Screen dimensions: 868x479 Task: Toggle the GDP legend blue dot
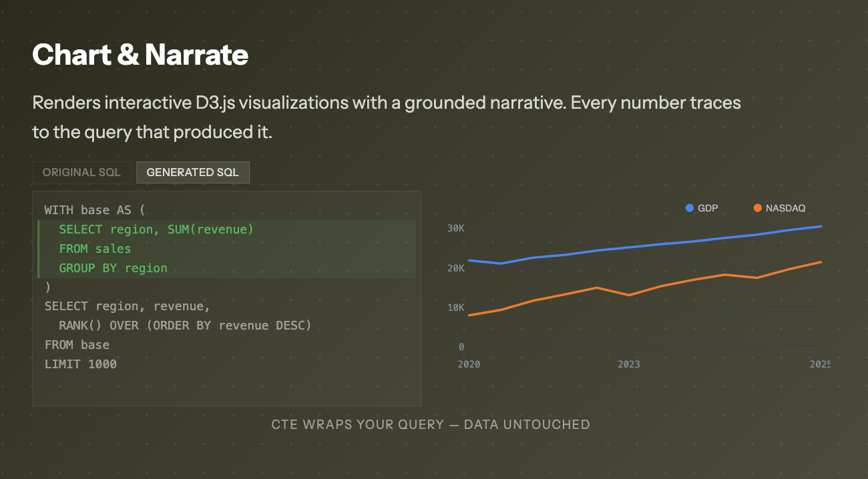[690, 208]
